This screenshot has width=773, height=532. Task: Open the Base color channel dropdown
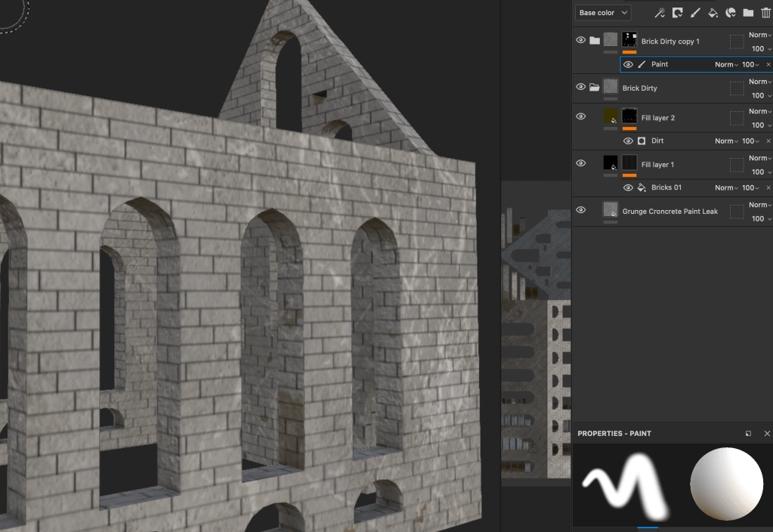602,13
